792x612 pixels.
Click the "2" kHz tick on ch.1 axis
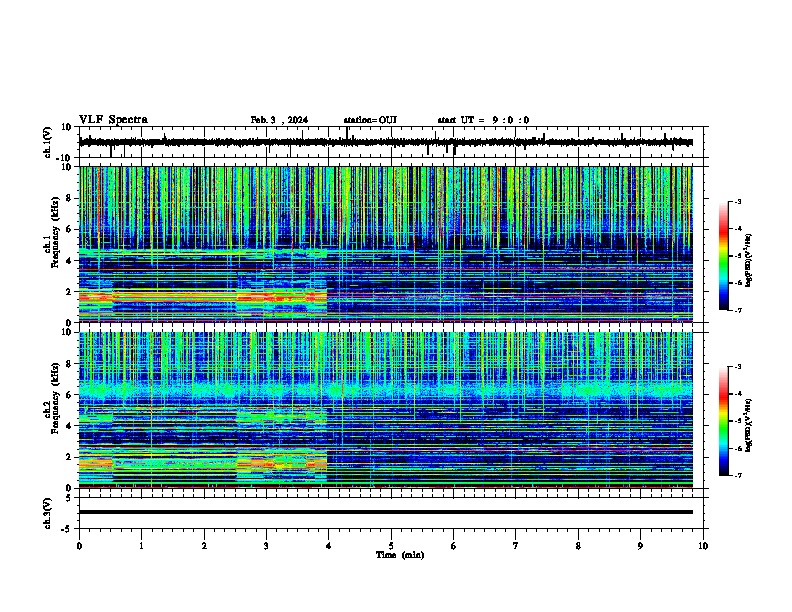pyautogui.click(x=69, y=292)
